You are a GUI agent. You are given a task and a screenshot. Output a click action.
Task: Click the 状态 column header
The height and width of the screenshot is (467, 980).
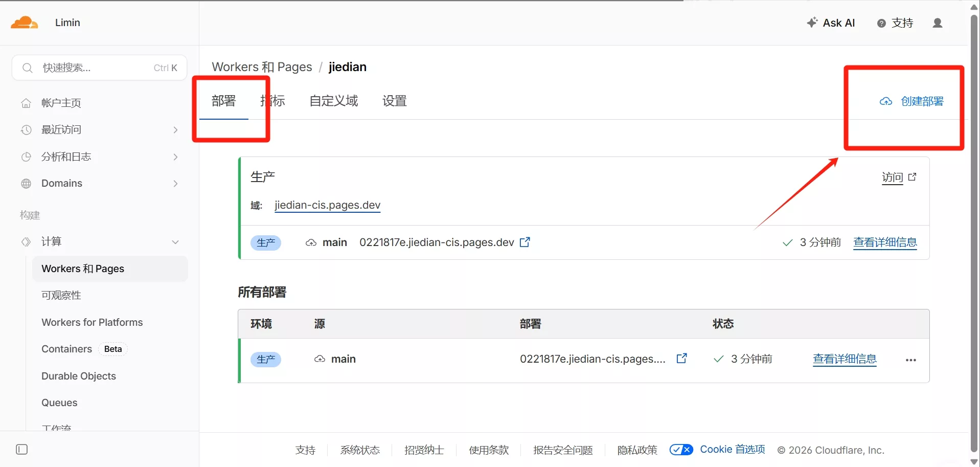click(723, 324)
